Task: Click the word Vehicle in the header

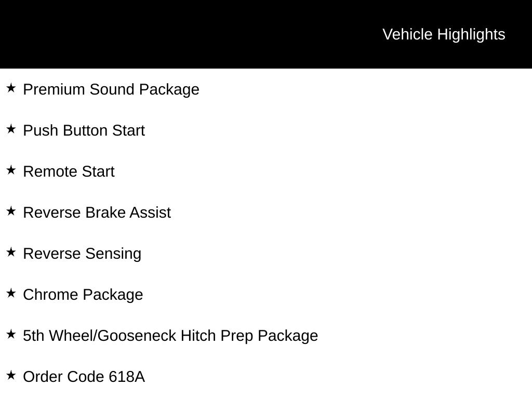Action: [x=407, y=34]
